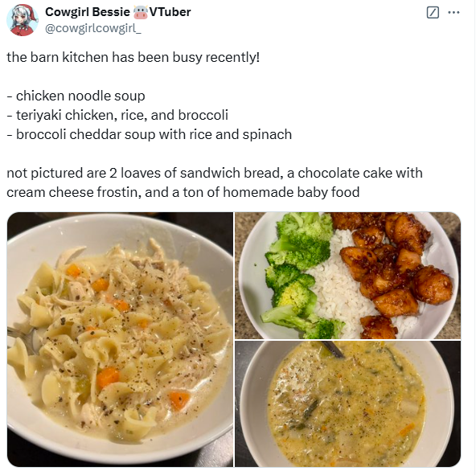Click the VTuber text in the display name
The image size is (476, 475).
tap(170, 12)
